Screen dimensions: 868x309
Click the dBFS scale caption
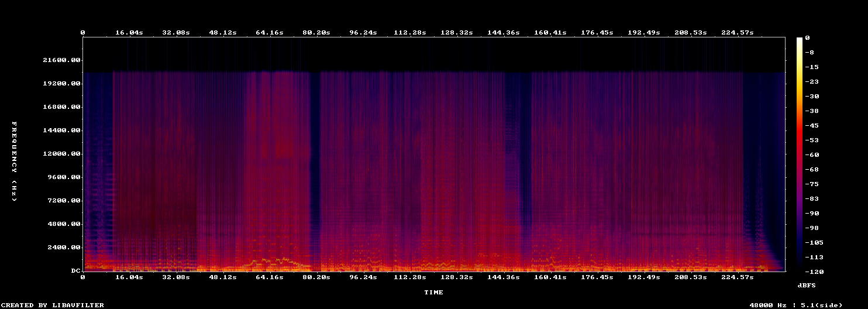[807, 285]
